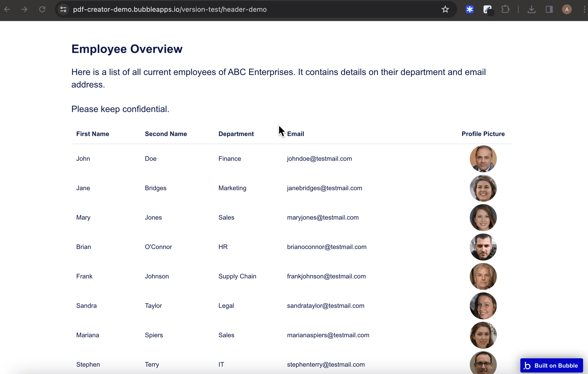The image size is (588, 374).
Task: Click the browser back arrow
Action: (7, 10)
